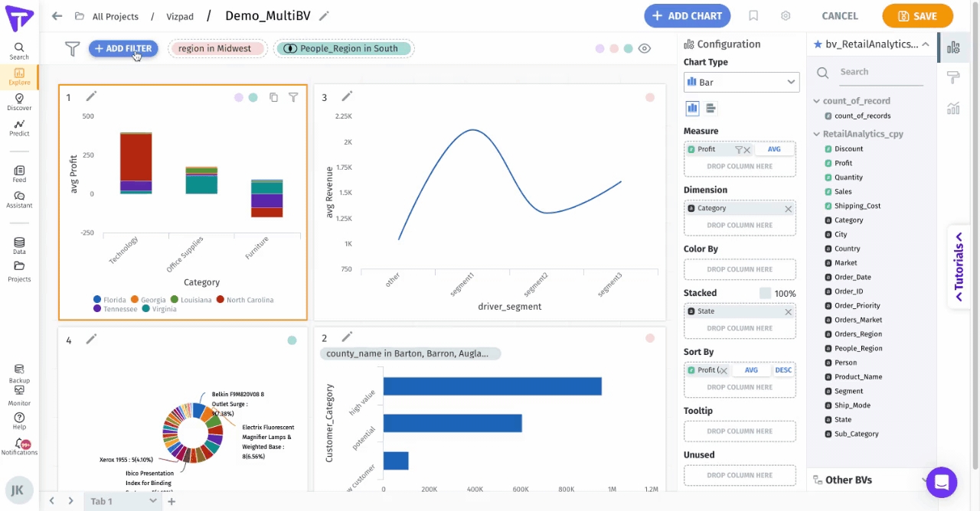980x511 pixels.
Task: Click the pencil icon next to Demo_MultiBV title
Action: (x=325, y=16)
